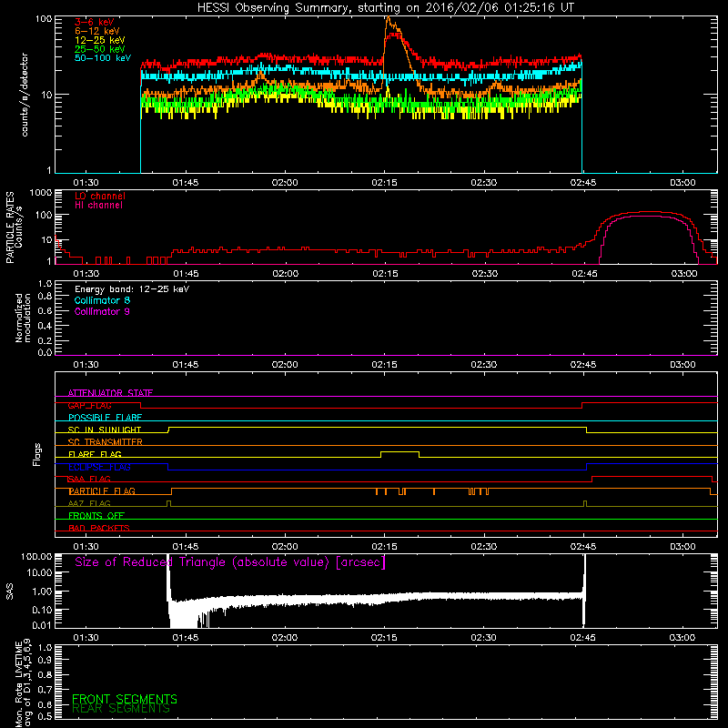The image size is (728, 728).
Task: Click the Collimator 9 legend label
Action: point(102,311)
